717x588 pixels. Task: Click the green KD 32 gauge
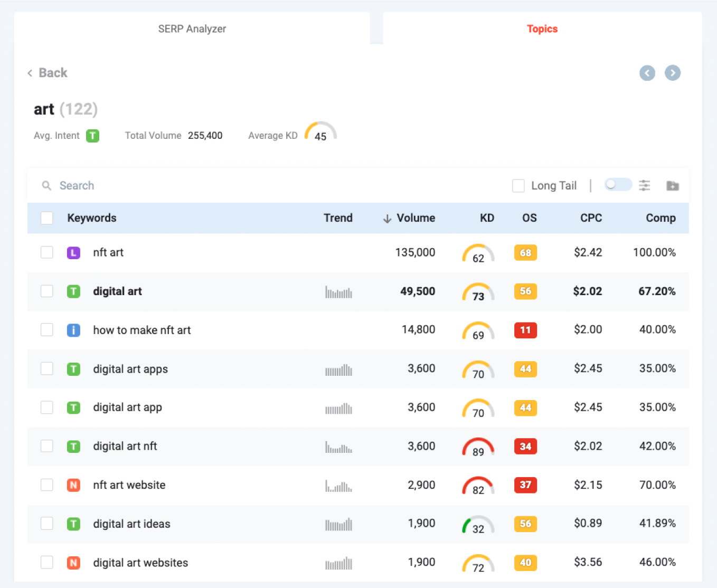coord(478,525)
